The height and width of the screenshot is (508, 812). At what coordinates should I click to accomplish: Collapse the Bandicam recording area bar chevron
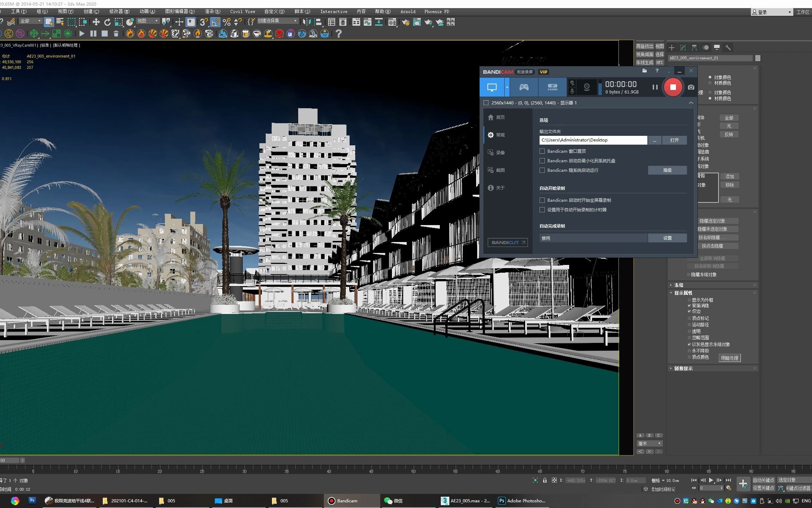point(691,103)
